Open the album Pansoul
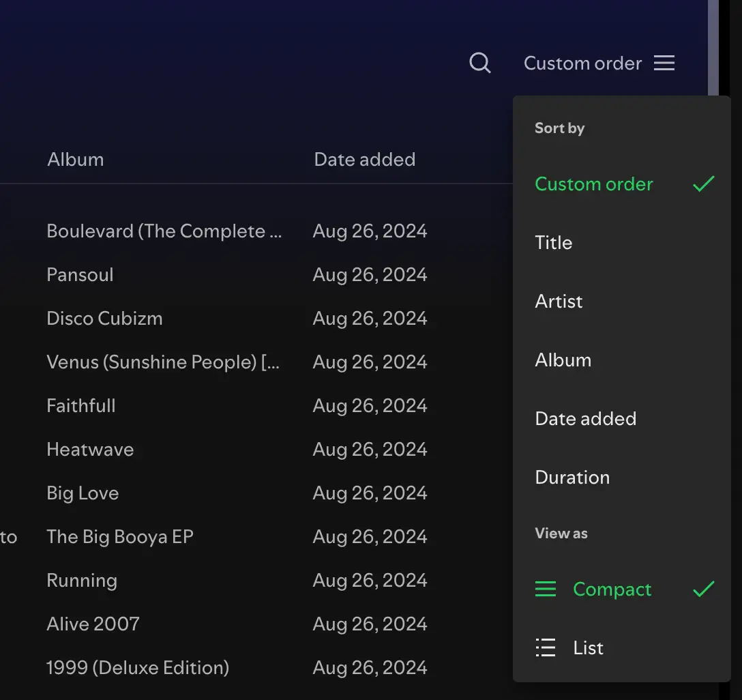The height and width of the screenshot is (700, 742). coord(80,274)
